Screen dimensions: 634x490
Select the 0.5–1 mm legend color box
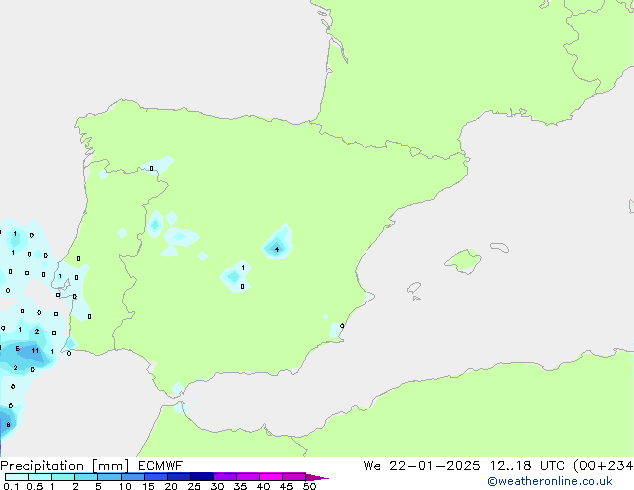click(40, 477)
